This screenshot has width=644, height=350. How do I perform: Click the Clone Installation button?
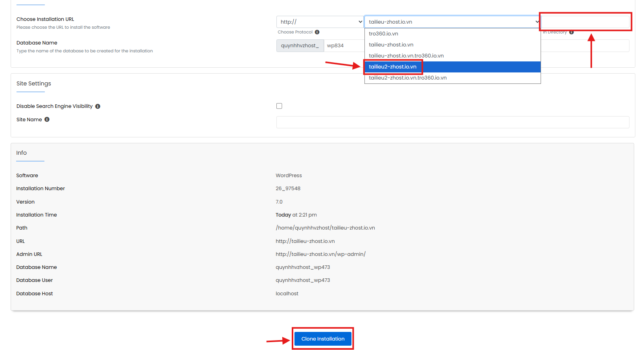pyautogui.click(x=323, y=339)
